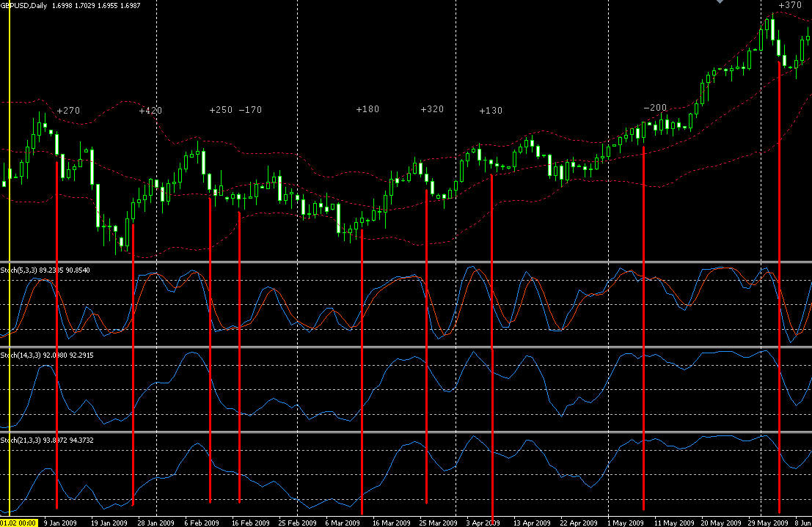Click the yellow highlighted 01.02 00:00 date marker

(x=18, y=523)
